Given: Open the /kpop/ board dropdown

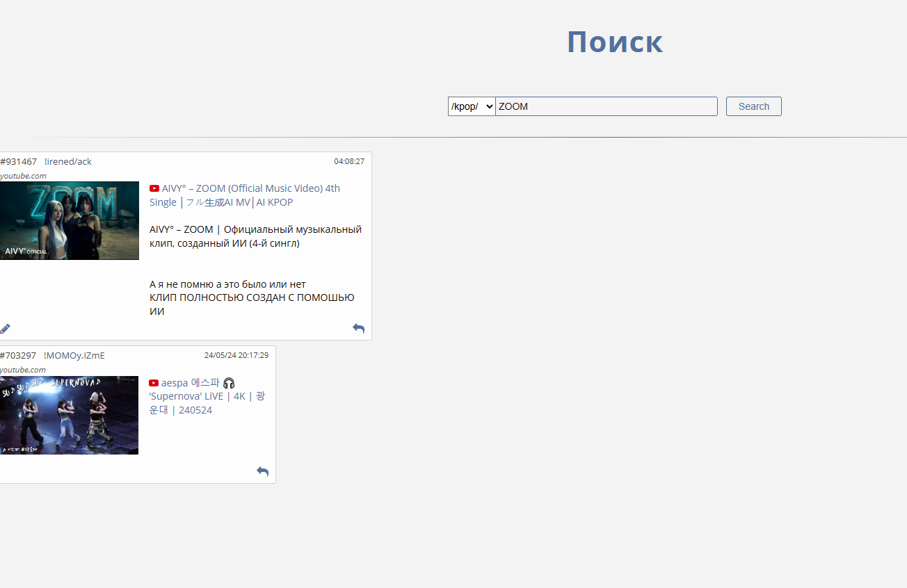Looking at the screenshot, I should coord(471,106).
